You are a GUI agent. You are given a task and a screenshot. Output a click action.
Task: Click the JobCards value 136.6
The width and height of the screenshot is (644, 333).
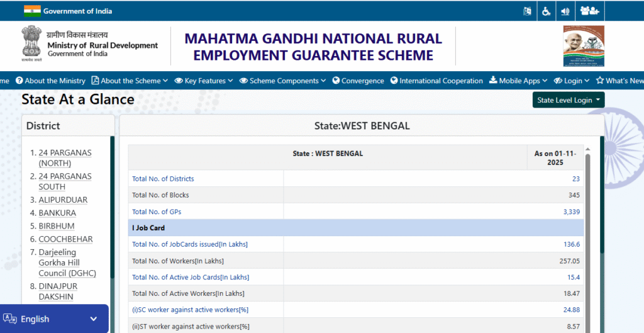[571, 245]
